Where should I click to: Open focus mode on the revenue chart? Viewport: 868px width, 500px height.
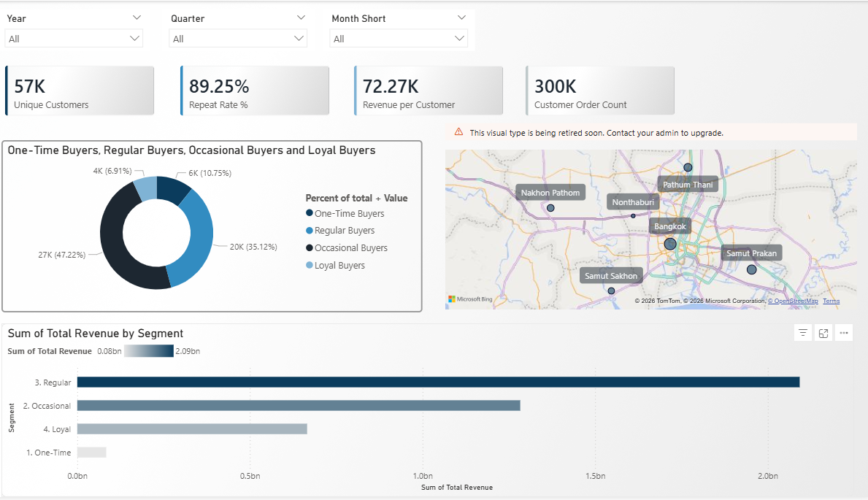(x=823, y=333)
